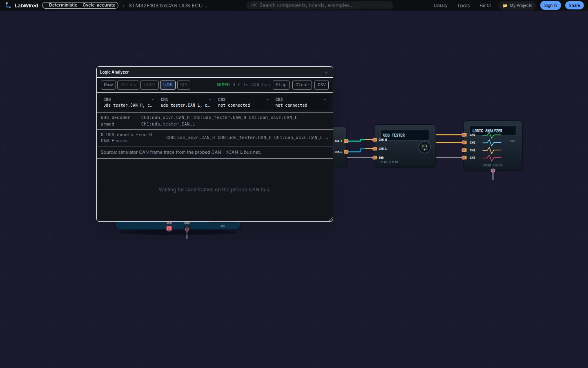Click the transceiver CAN_H output pin

pyautogui.click(x=346, y=141)
